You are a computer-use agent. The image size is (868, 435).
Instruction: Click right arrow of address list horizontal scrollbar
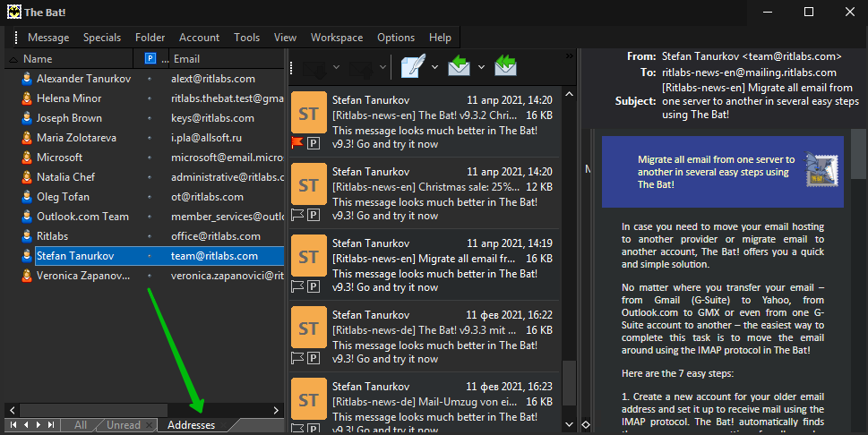276,410
